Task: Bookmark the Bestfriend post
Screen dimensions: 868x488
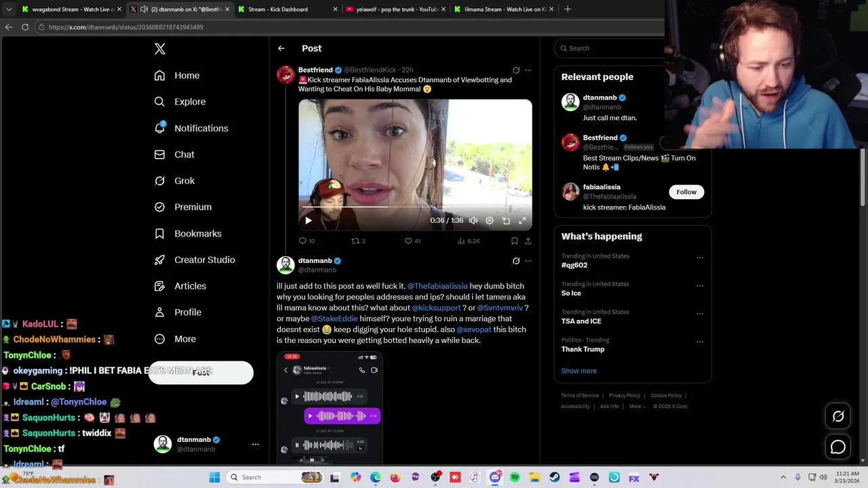Action: [x=515, y=241]
